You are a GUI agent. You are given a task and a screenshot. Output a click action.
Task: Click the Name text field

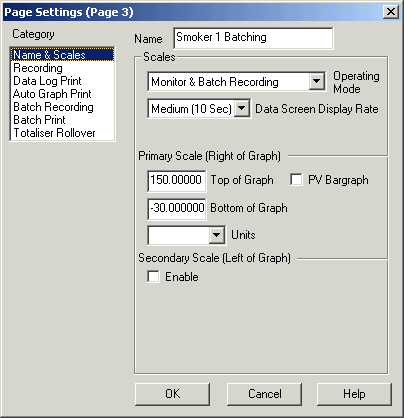click(x=253, y=38)
